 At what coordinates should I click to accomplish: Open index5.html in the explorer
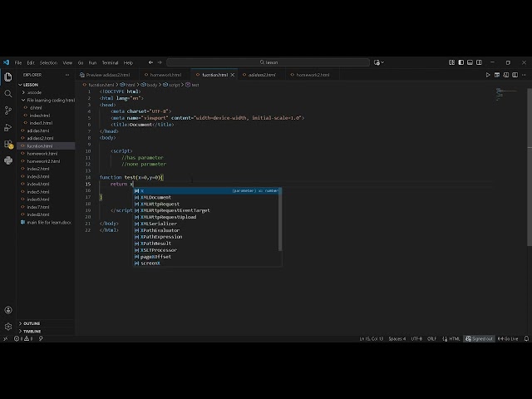pyautogui.click(x=38, y=192)
